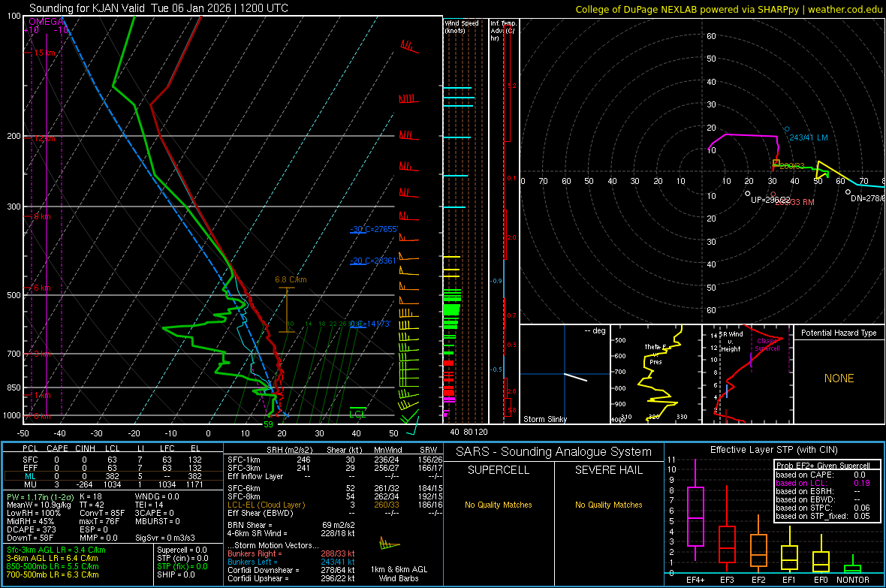The width and height of the screenshot is (886, 588).
Task: Click the ConvT = 85F value
Action: pyautogui.click(x=102, y=513)
